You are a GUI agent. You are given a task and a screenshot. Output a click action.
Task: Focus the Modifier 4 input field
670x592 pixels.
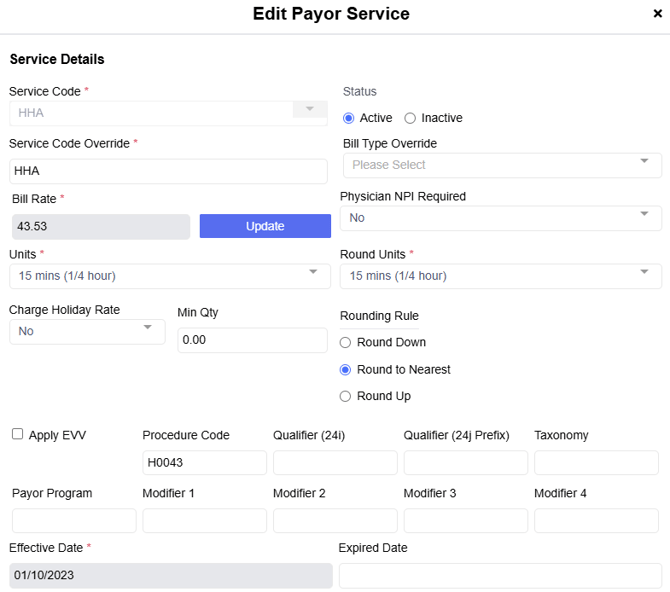[597, 521]
